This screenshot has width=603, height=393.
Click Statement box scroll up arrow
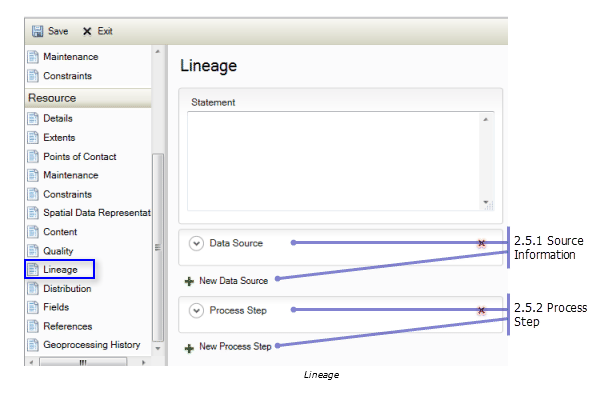tap(486, 120)
